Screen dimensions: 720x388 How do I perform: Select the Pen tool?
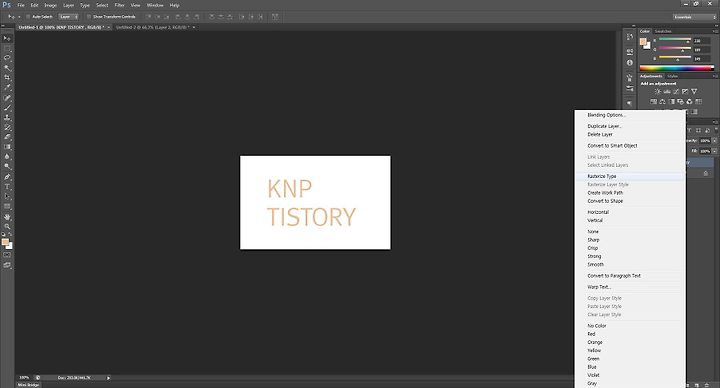tap(7, 177)
